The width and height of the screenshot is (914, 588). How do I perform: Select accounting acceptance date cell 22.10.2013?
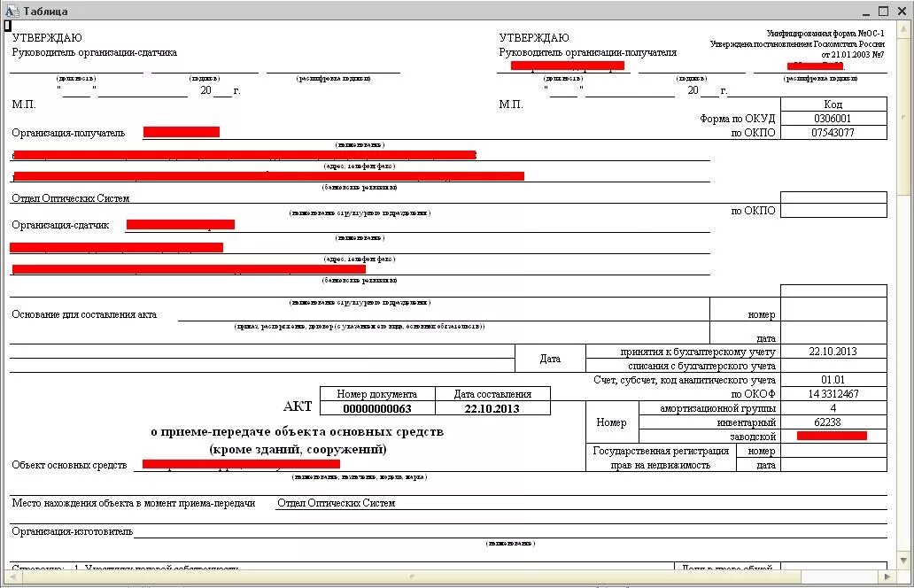(x=833, y=352)
